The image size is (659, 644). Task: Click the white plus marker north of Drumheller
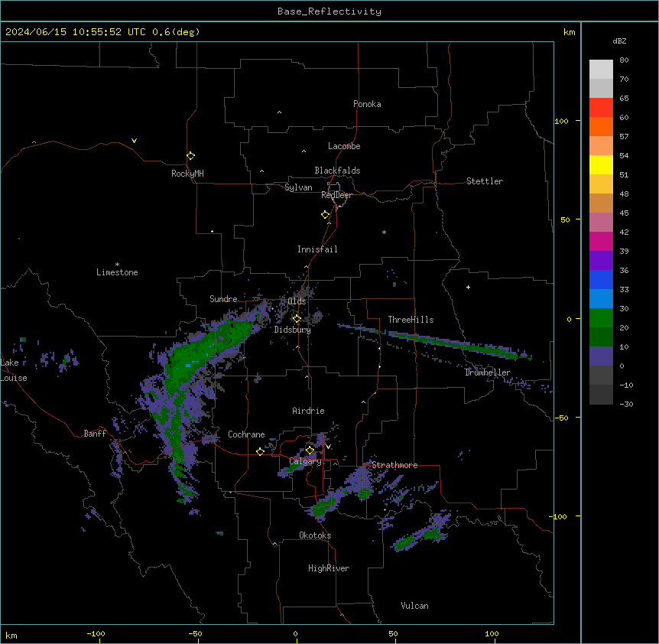[x=468, y=287]
